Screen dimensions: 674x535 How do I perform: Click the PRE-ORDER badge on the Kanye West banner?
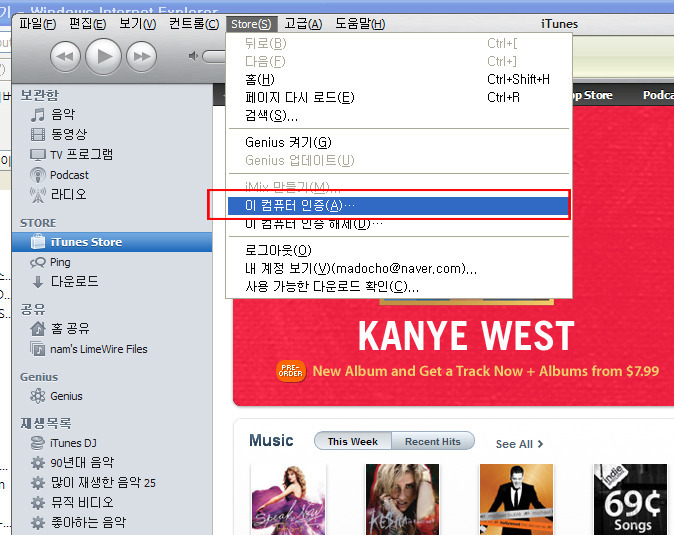(x=291, y=371)
